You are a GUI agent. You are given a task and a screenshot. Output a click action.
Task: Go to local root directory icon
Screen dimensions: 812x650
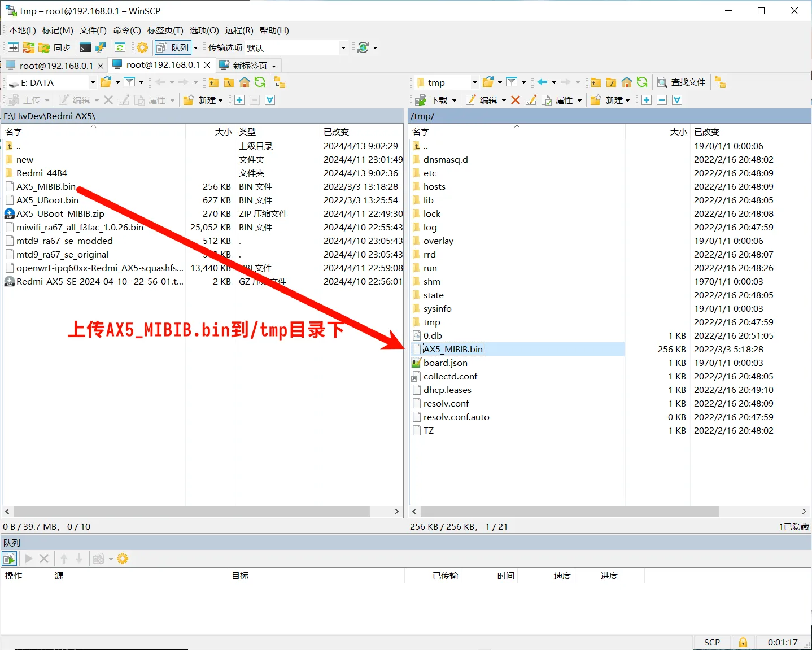[x=229, y=82]
